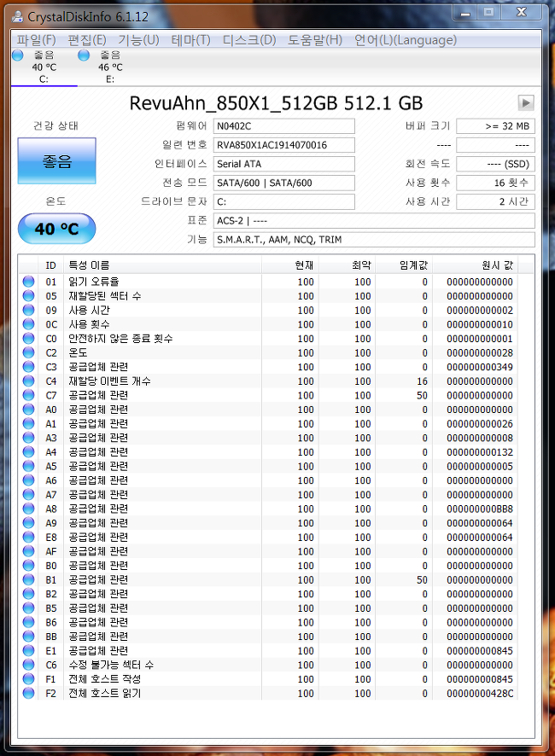The width and height of the screenshot is (555, 756).
Task: Click status icon of row C7
Action: 28,395
